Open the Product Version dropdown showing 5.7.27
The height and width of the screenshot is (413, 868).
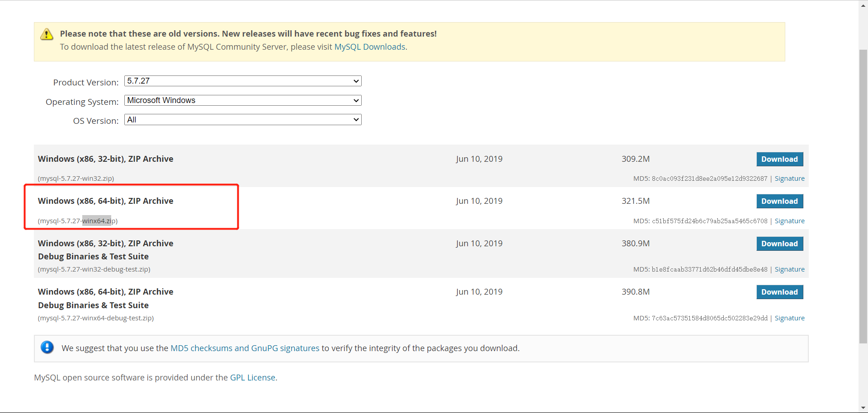pyautogui.click(x=243, y=81)
